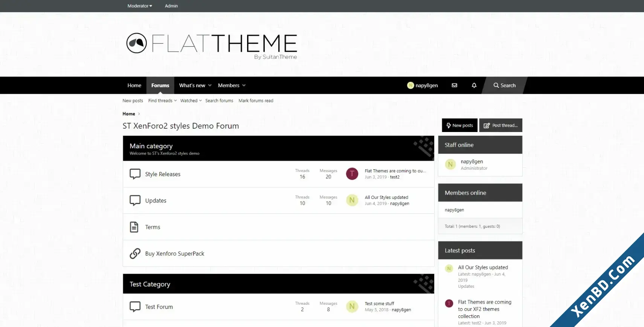The height and width of the screenshot is (327, 644).
Task: Open the Main category heading
Action: tap(151, 146)
